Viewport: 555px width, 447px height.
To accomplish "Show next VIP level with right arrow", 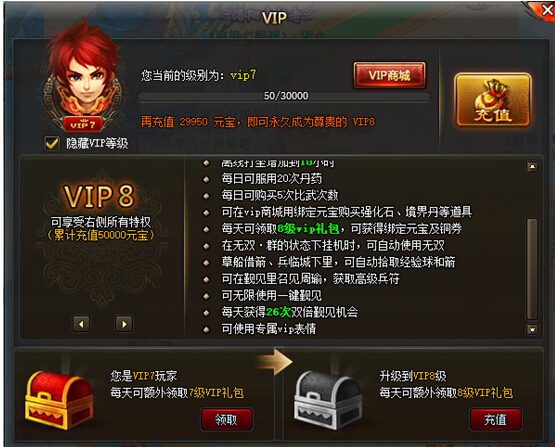I will coord(124,324).
